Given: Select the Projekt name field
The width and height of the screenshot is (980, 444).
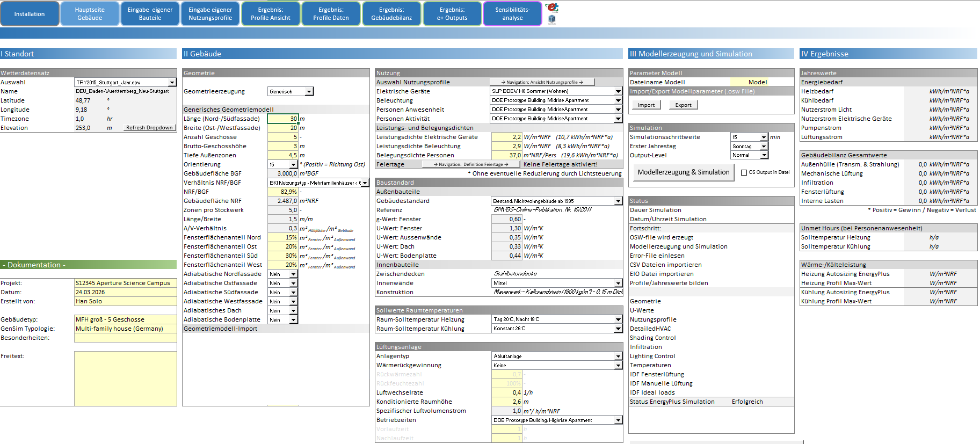Looking at the screenshot, I should 126,283.
